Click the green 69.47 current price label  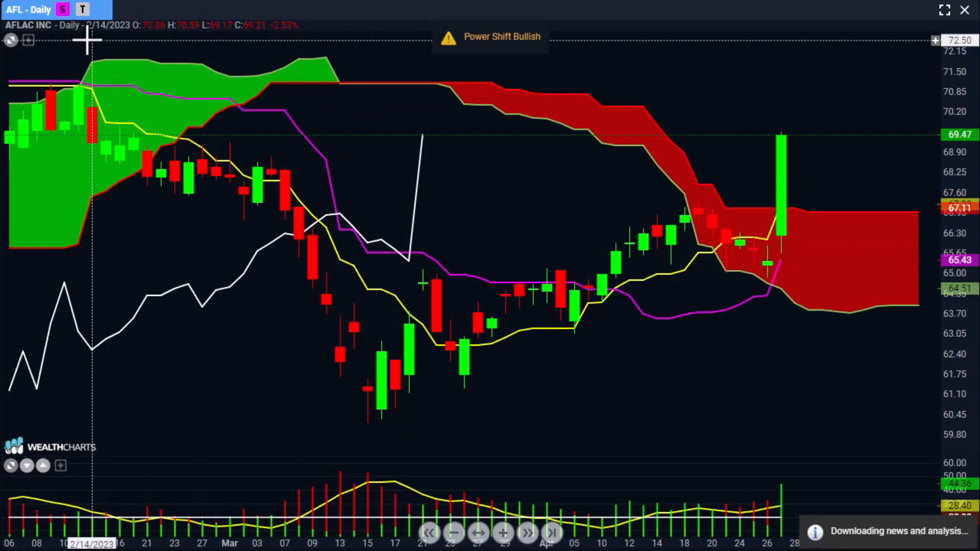coord(960,135)
